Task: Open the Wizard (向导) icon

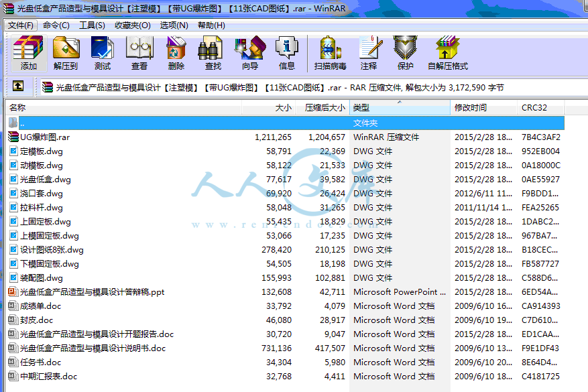Action: click(250, 53)
